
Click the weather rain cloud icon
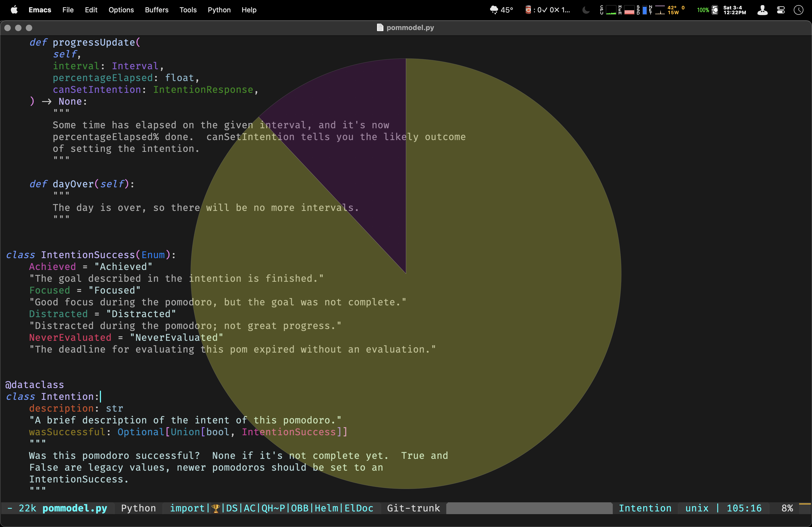[x=494, y=10]
